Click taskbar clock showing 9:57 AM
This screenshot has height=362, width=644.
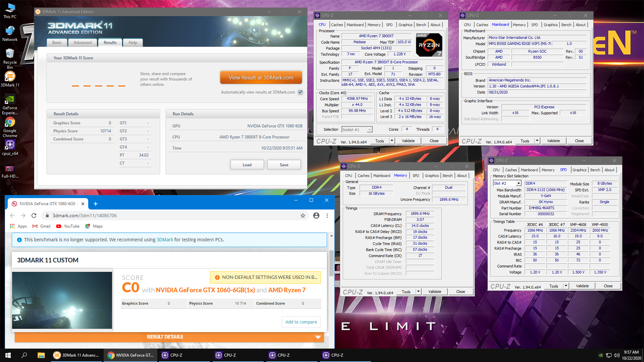631,355
